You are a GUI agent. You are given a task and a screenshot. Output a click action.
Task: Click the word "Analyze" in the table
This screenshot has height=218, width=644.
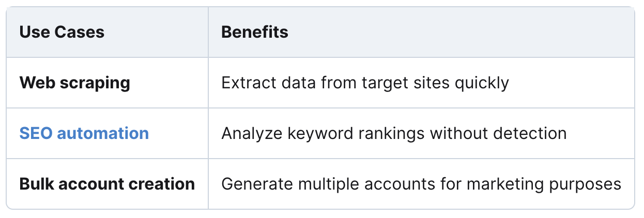(x=249, y=134)
